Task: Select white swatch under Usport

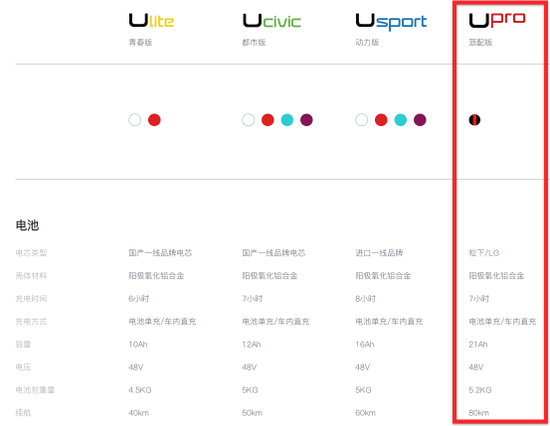Action: click(362, 120)
